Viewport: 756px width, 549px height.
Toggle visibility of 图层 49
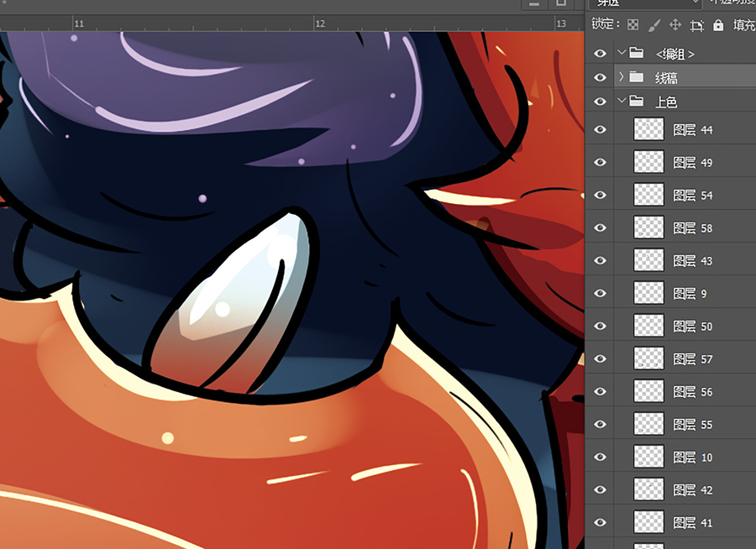[x=600, y=162]
